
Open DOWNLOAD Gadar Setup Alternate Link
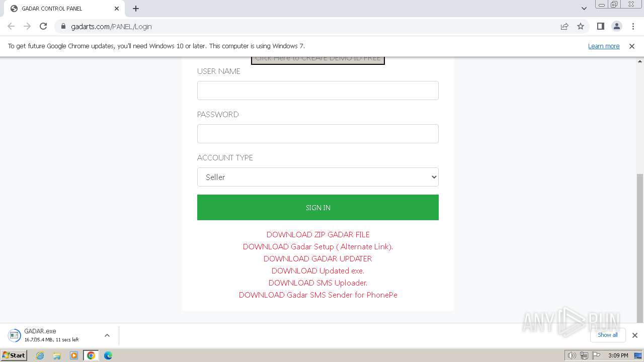(x=318, y=246)
